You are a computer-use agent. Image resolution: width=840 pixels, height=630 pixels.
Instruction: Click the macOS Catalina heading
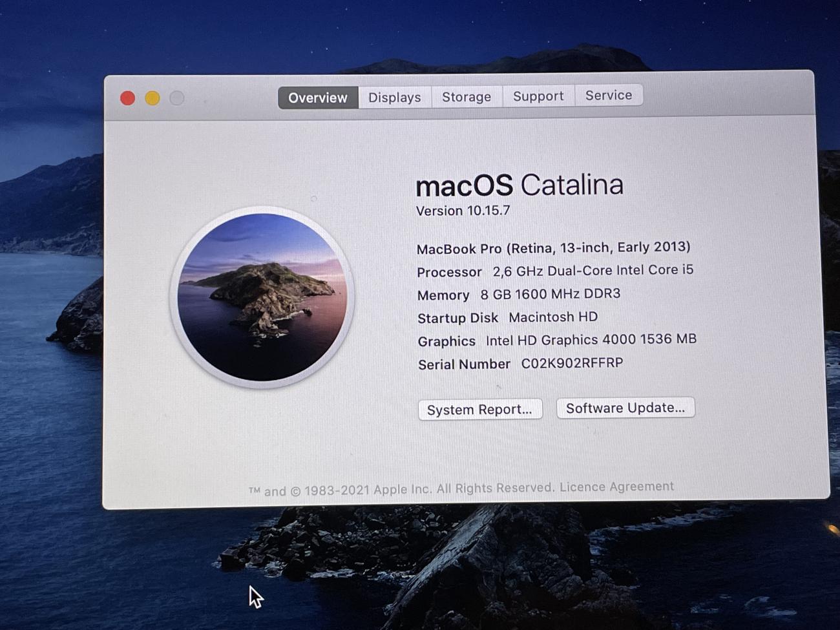coord(520,185)
